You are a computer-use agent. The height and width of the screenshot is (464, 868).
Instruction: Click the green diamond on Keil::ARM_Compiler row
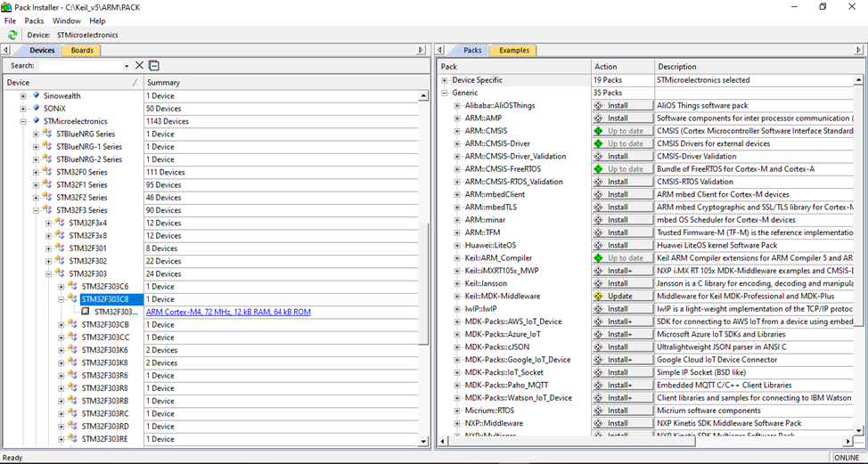point(598,258)
